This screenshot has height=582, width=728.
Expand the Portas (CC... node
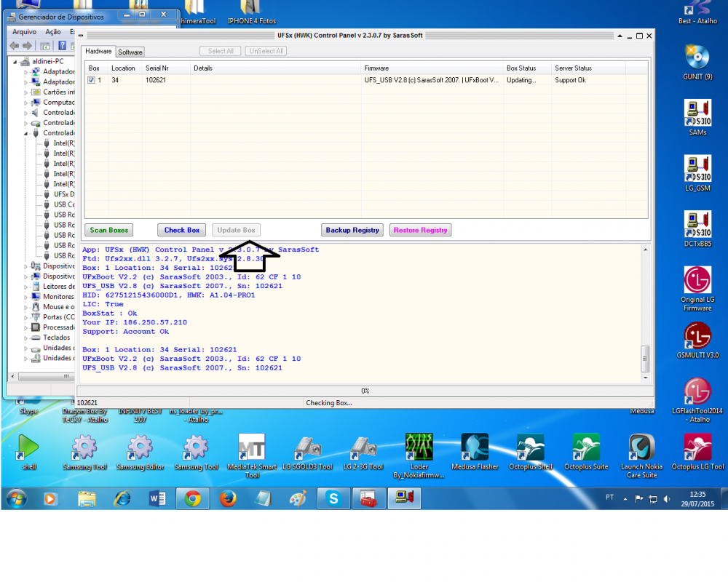coord(26,317)
